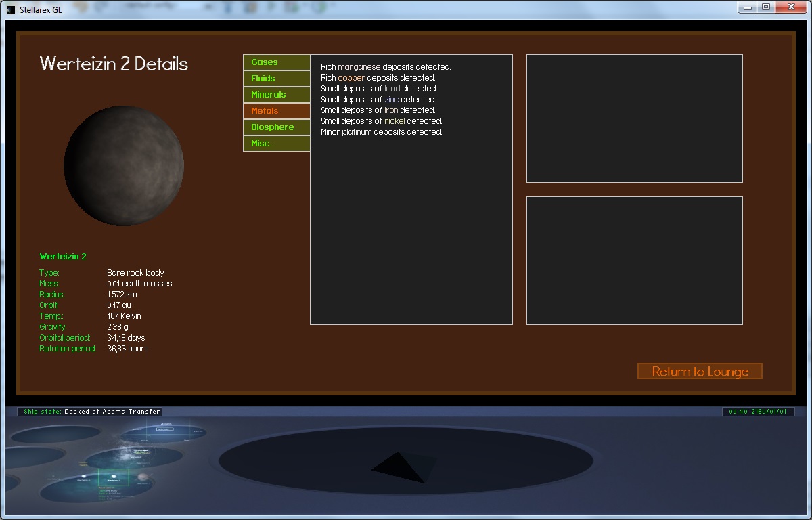This screenshot has height=520, width=812.
Task: Open the lead resource link
Action: click(x=392, y=89)
